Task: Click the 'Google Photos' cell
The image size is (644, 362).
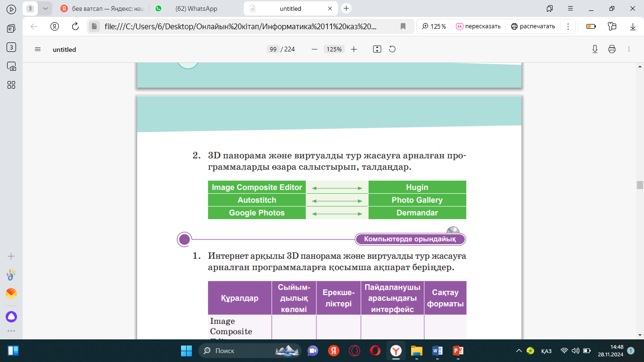Action: (257, 213)
